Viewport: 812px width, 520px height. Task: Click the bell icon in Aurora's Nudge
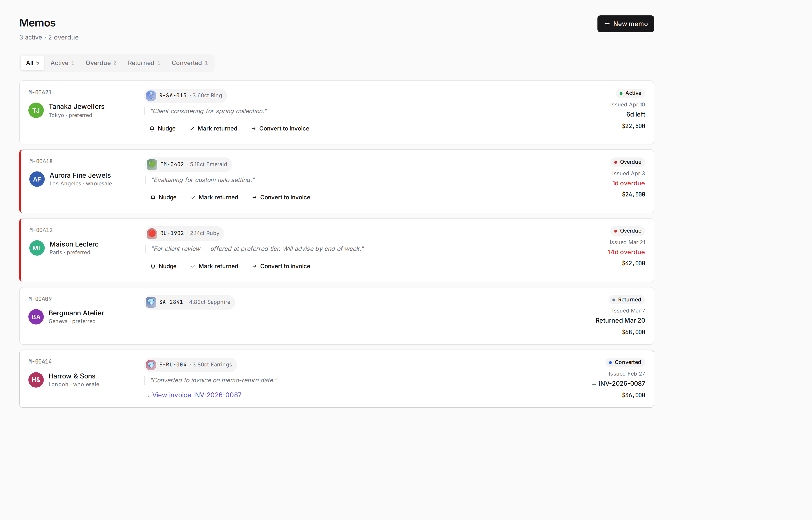153,198
